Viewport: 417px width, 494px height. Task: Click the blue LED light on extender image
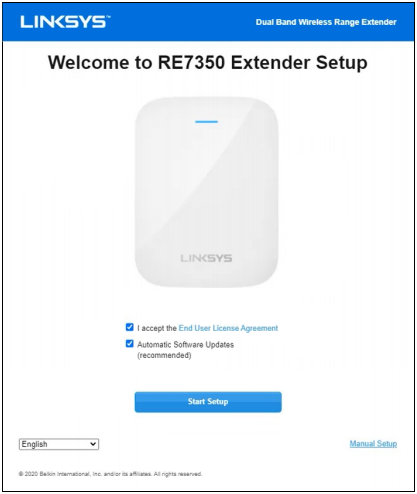[x=206, y=122]
